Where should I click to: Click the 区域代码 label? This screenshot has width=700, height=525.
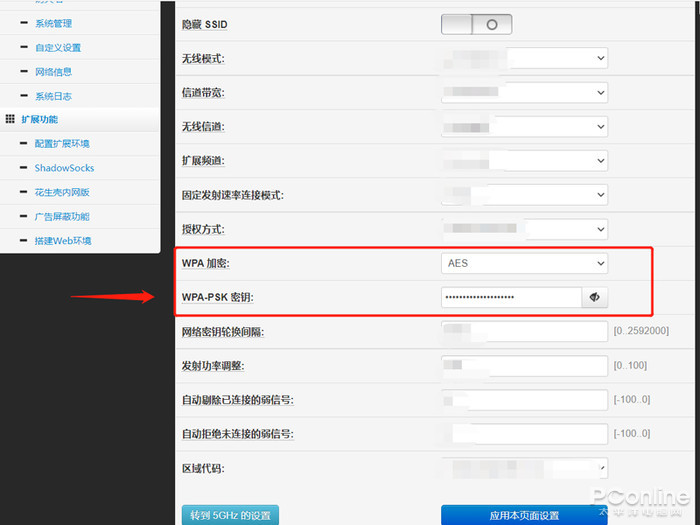(x=203, y=469)
